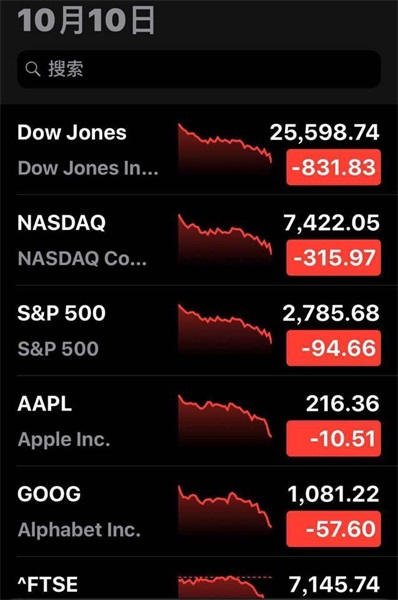398x600 pixels.
Task: Open the NASDAQ Composite row
Action: coord(199,240)
